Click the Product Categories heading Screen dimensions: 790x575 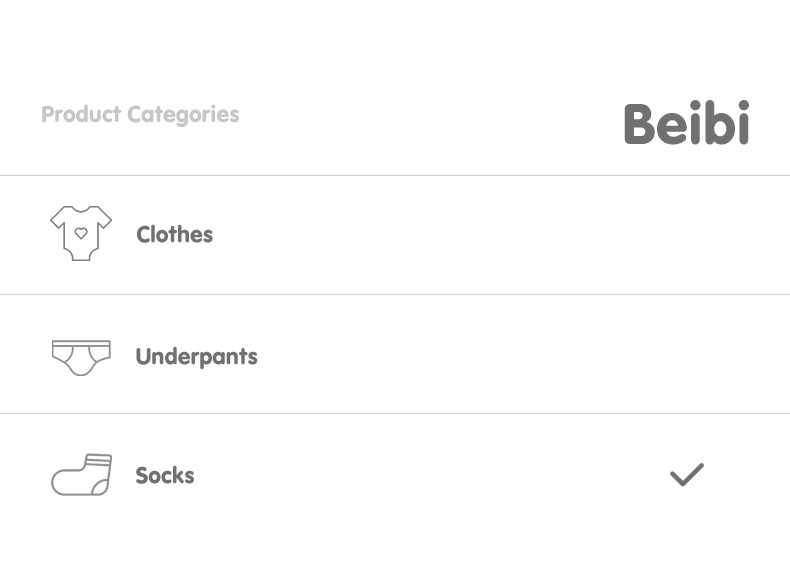tap(140, 115)
